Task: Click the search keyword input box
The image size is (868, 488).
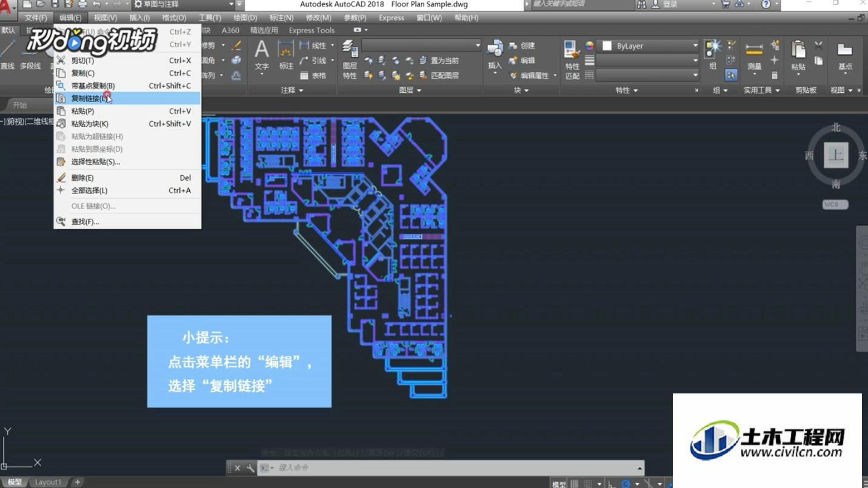Action: coord(582,4)
